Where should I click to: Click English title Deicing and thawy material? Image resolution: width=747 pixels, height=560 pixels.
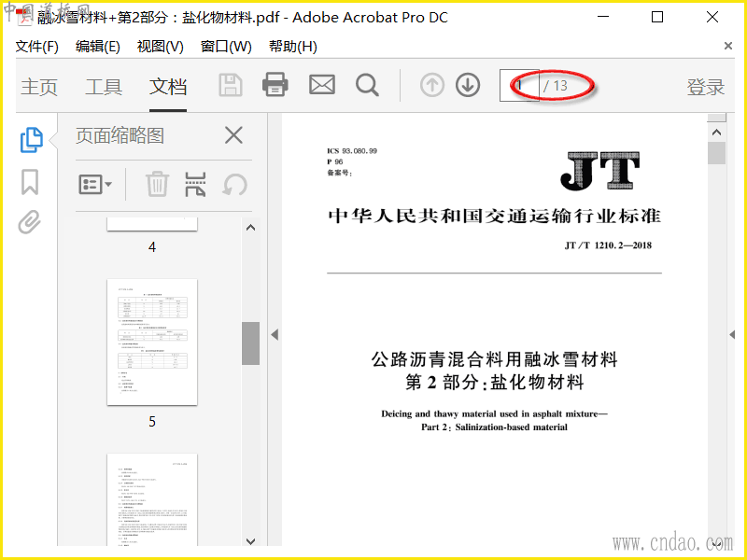point(495,413)
